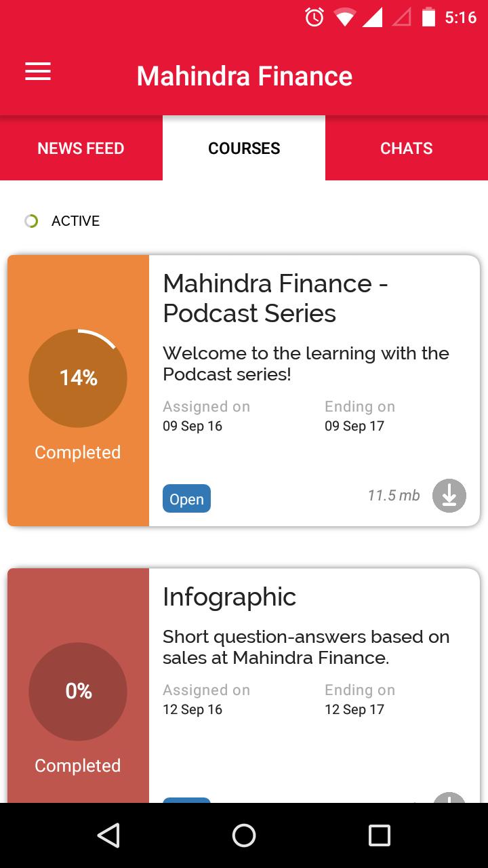The height and width of the screenshot is (868, 488).
Task: Open the Infographic course title
Action: (x=229, y=597)
